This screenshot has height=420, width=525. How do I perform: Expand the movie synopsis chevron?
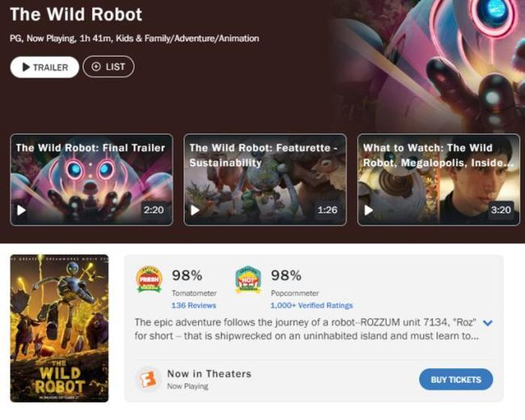[487, 322]
